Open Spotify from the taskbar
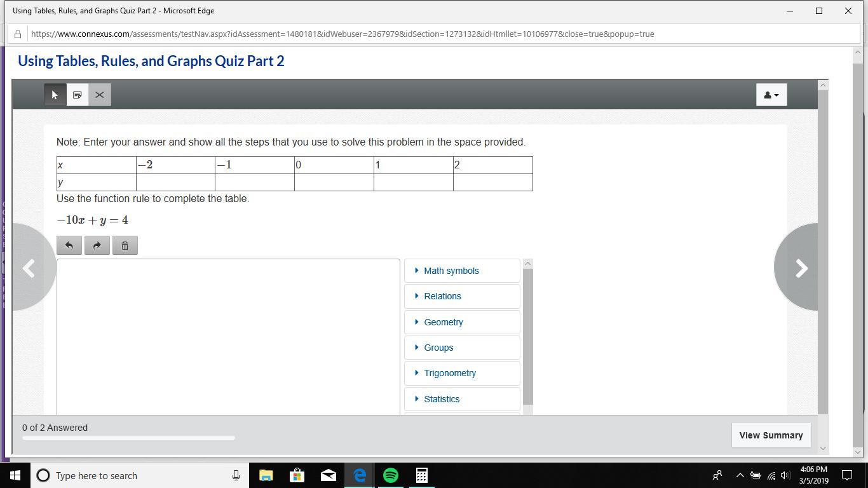 click(x=390, y=475)
